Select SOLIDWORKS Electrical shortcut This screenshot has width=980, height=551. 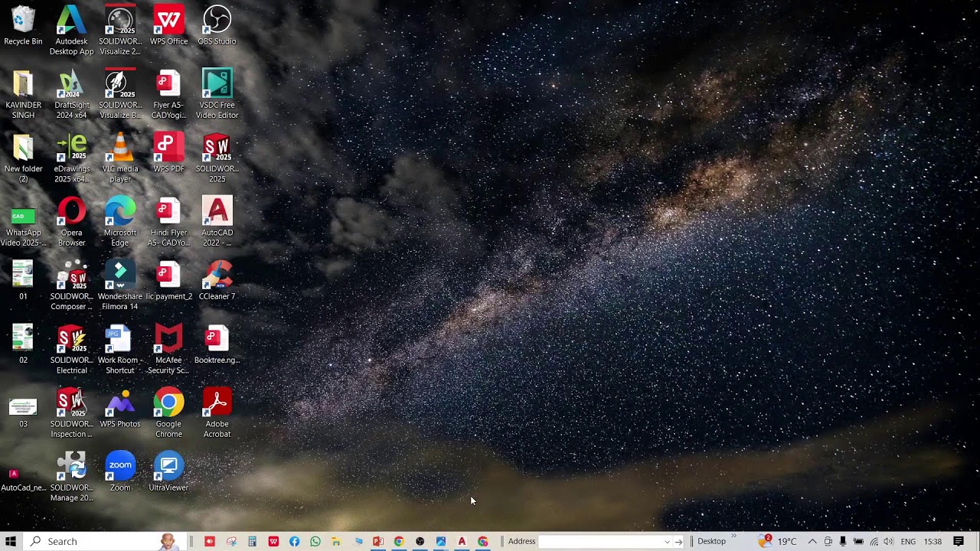coord(71,350)
